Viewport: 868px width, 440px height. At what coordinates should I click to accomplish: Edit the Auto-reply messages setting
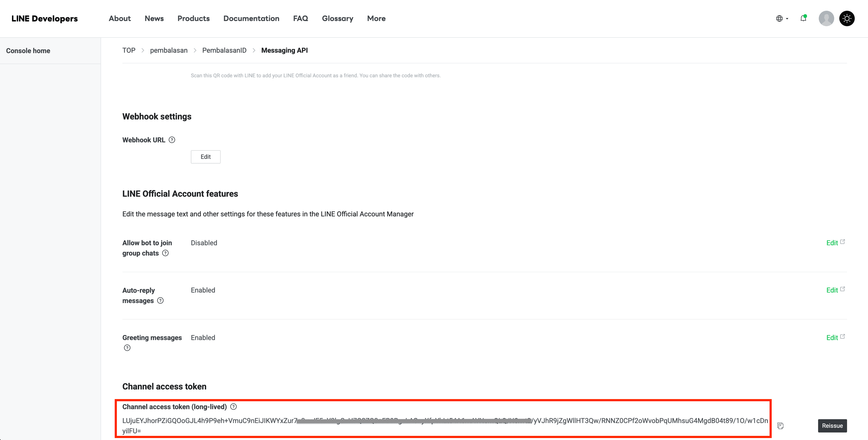(x=835, y=290)
